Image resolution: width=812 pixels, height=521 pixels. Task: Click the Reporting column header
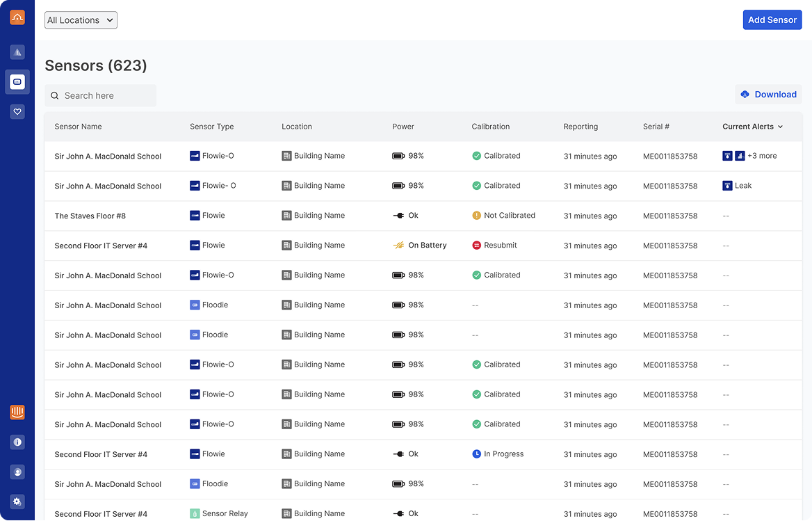pyautogui.click(x=580, y=127)
